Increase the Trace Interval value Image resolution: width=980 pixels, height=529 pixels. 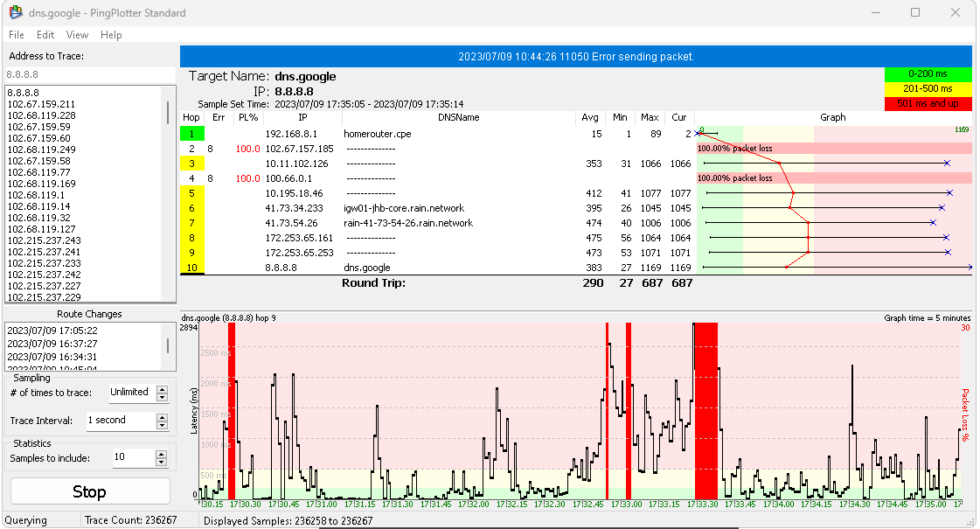click(x=163, y=416)
